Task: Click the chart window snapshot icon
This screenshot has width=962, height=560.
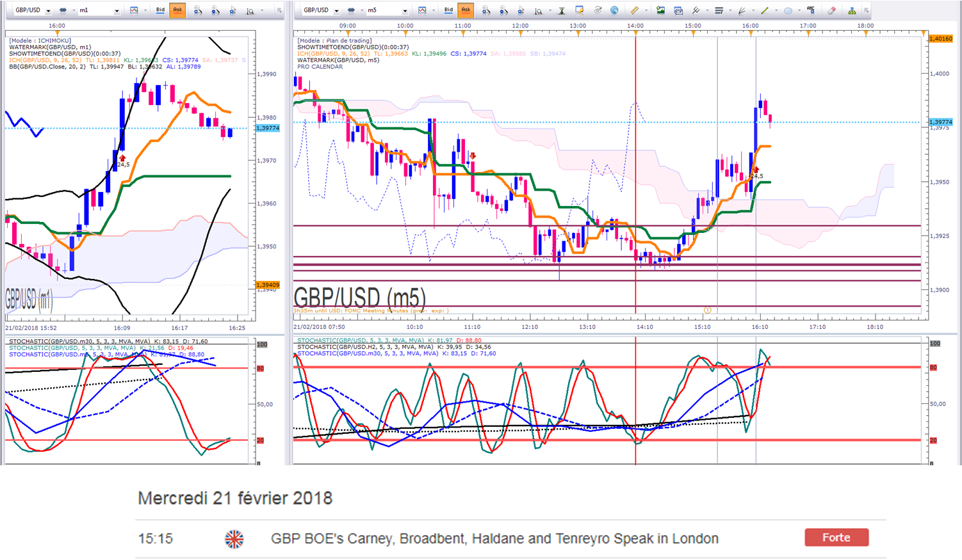Action: coord(678,10)
